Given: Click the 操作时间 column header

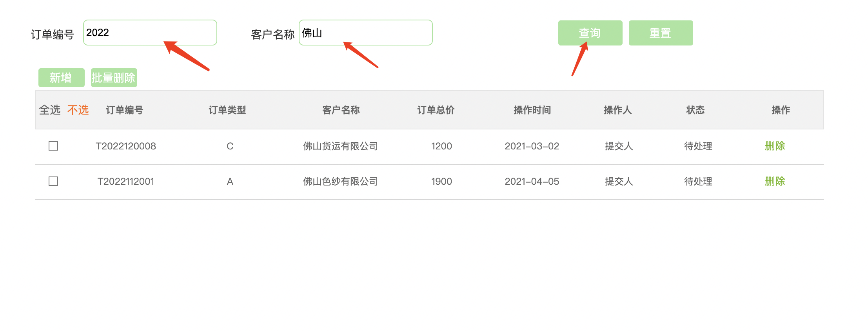Looking at the screenshot, I should pyautogui.click(x=532, y=110).
